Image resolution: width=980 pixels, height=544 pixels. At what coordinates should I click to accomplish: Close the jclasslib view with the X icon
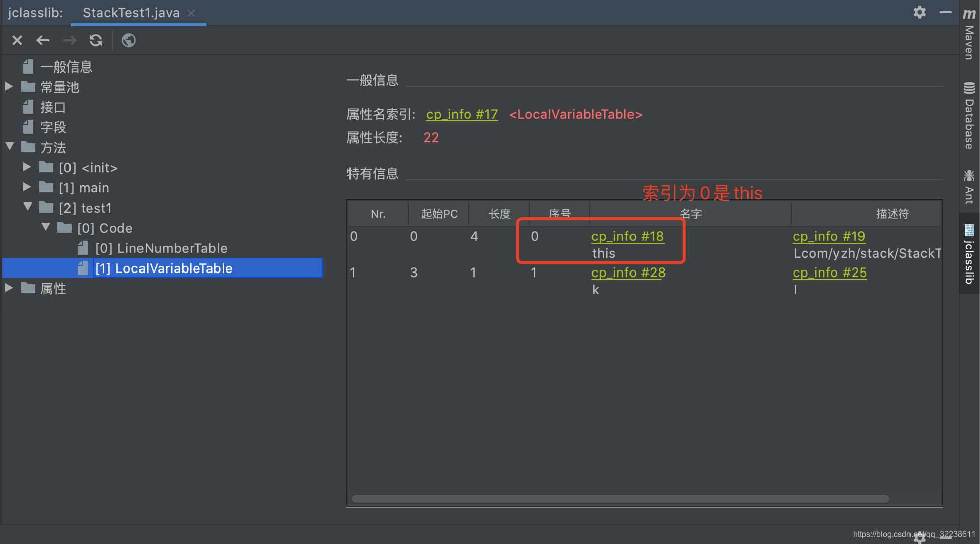17,40
